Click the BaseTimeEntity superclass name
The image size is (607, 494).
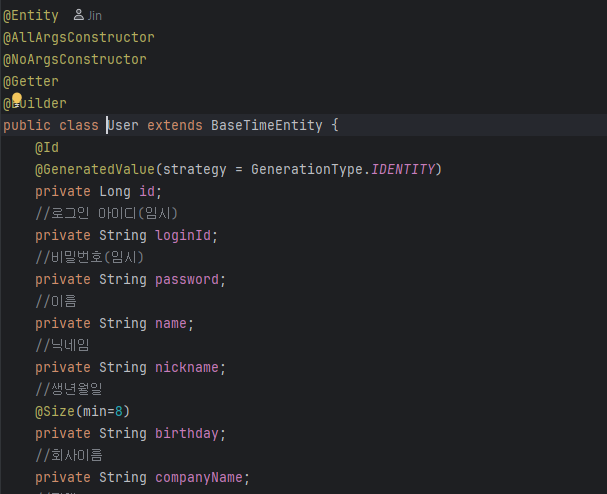coord(267,125)
